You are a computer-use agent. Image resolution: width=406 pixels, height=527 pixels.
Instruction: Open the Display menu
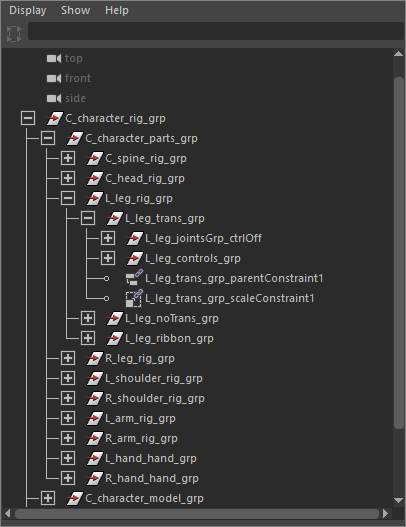tap(28, 10)
